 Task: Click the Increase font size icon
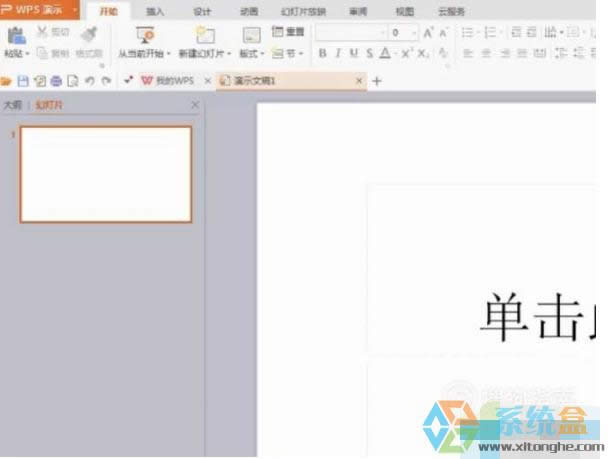point(428,33)
